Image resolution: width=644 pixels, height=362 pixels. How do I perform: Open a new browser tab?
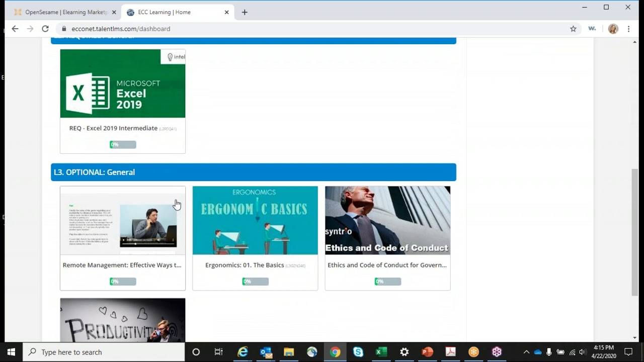[x=245, y=12]
